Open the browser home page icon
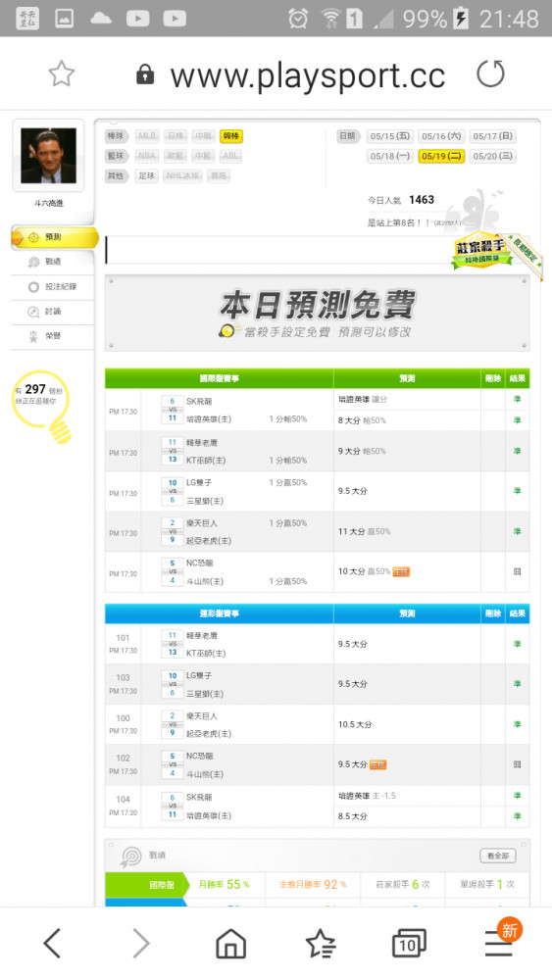The width and height of the screenshot is (552, 980). [230, 943]
